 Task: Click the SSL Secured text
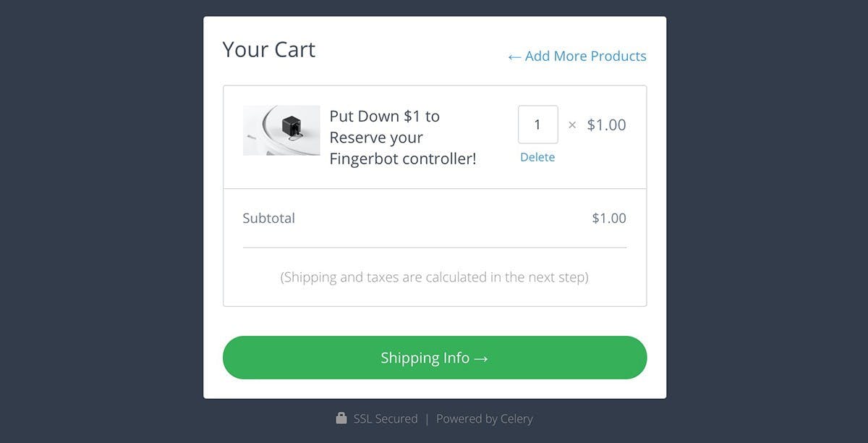[x=386, y=418]
